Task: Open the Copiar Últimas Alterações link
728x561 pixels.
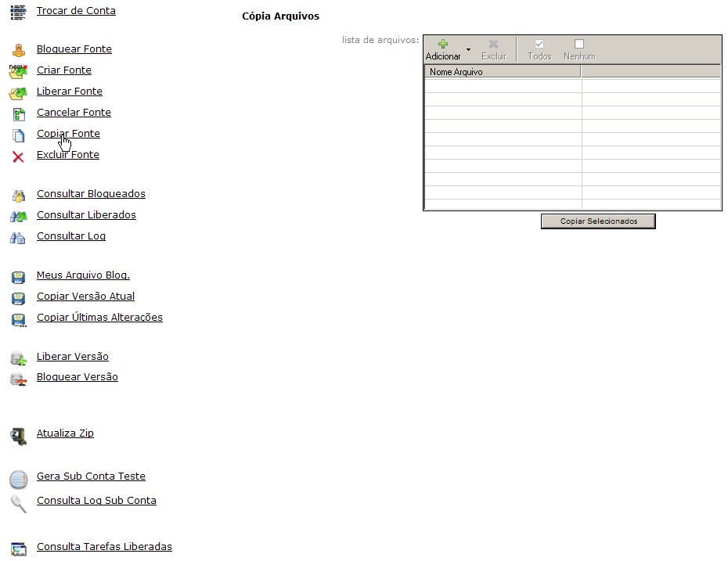Action: tap(99, 318)
